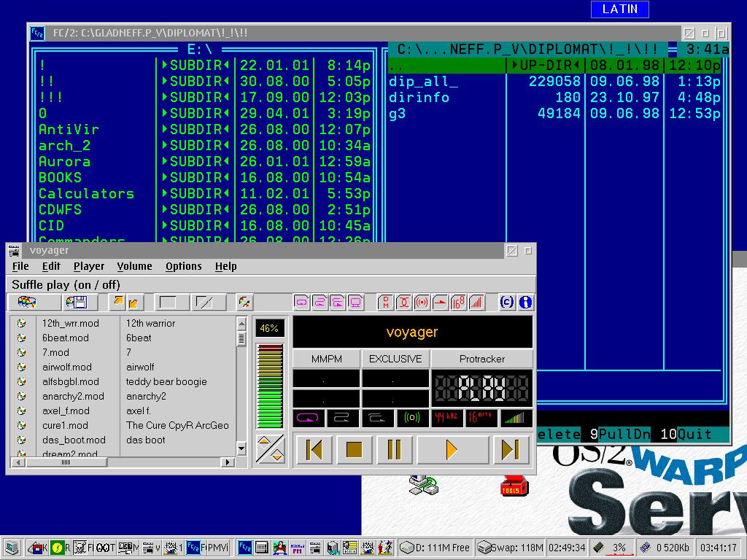747x560 pixels.
Task: Select airwolf.mod in the playlist
Action: (x=66, y=367)
